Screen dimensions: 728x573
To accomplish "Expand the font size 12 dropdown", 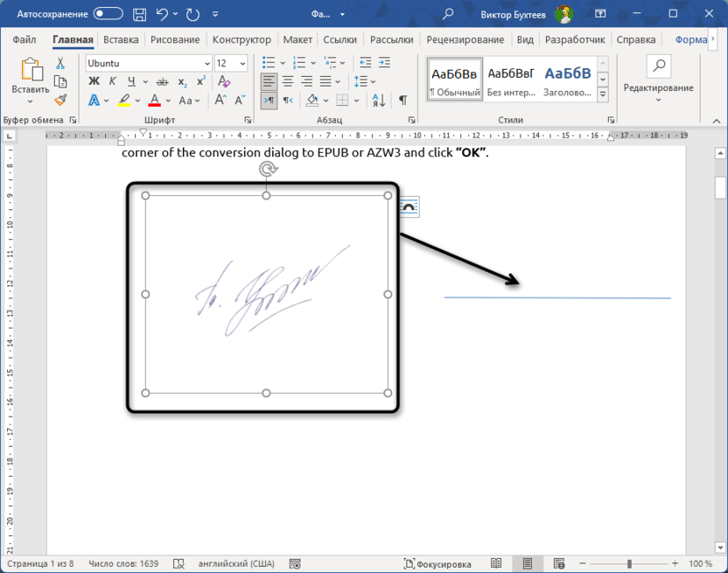I will 242,63.
